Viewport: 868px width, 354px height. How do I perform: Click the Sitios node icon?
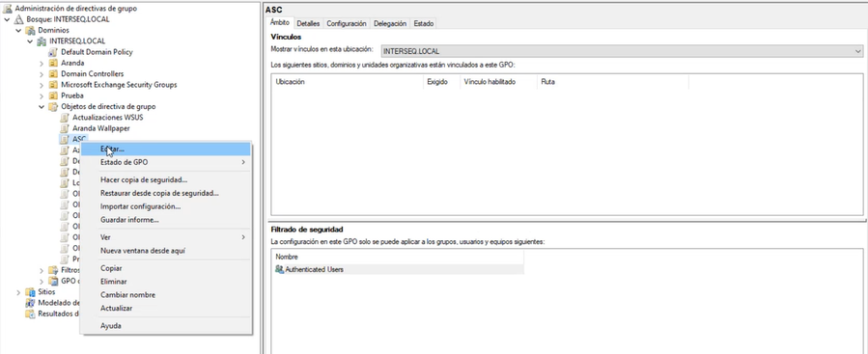[30, 292]
